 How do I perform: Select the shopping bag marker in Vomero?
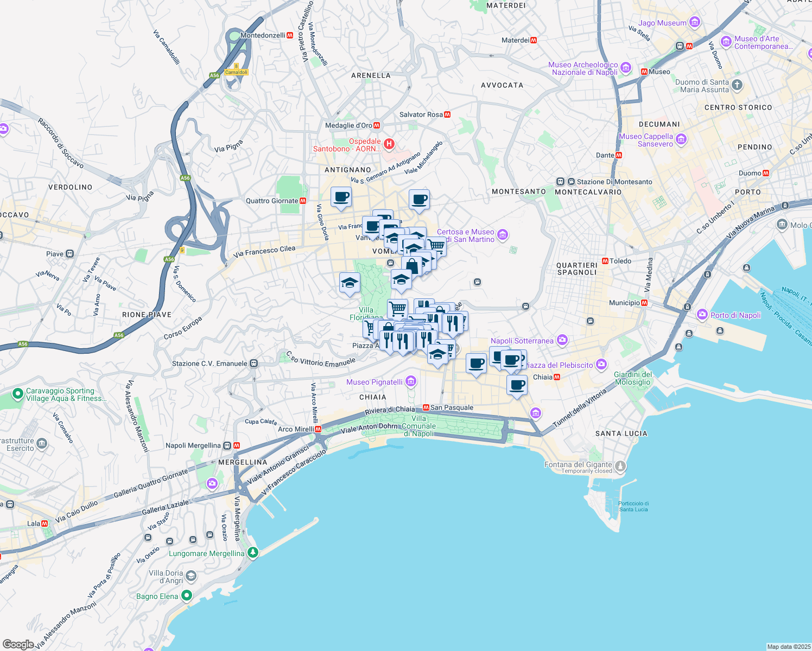pos(412,266)
